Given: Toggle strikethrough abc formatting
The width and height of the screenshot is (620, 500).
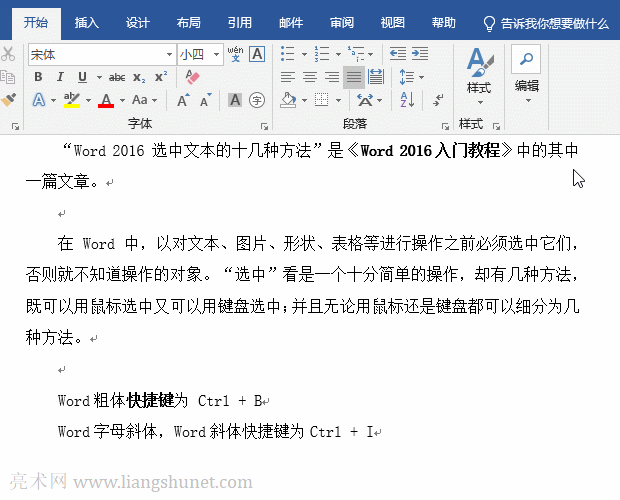Looking at the screenshot, I should pos(117,77).
